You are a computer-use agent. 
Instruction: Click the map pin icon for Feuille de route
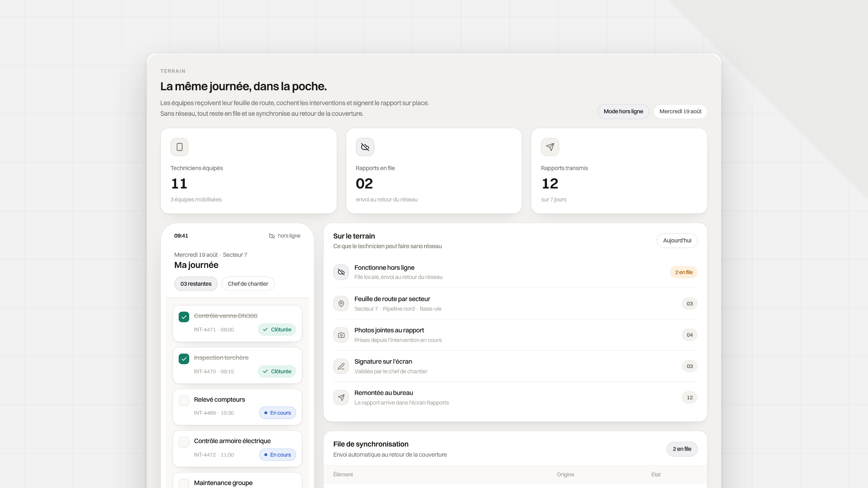click(341, 303)
